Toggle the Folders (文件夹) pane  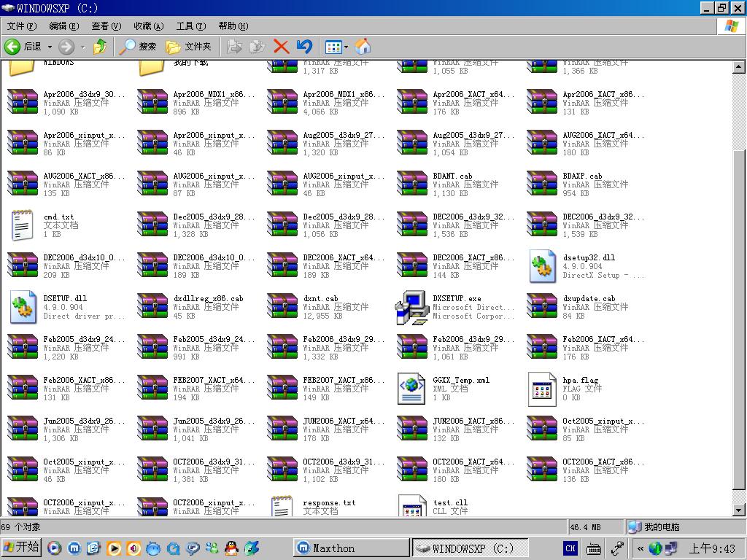pyautogui.click(x=189, y=47)
